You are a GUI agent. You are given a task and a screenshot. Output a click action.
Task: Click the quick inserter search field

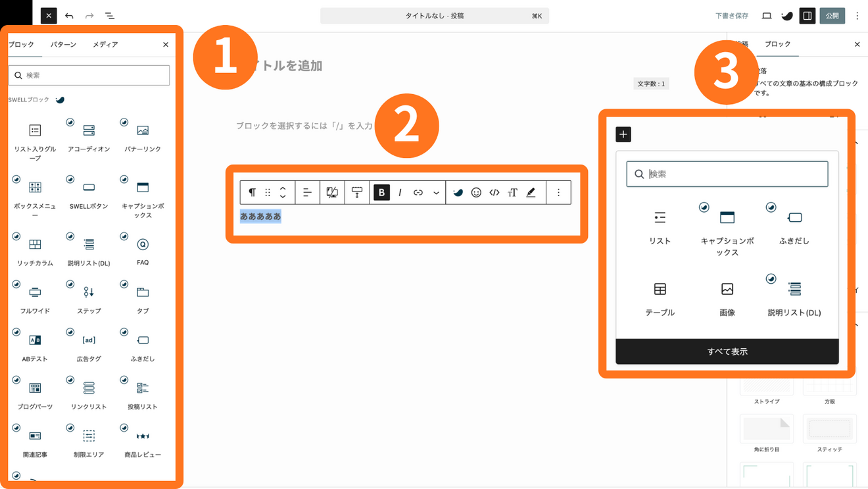click(x=727, y=174)
